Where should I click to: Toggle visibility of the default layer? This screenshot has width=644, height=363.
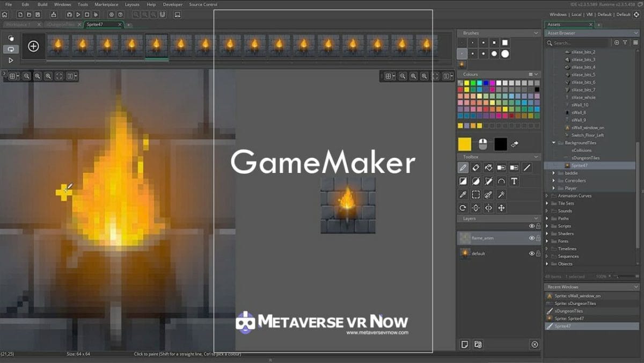532,253
